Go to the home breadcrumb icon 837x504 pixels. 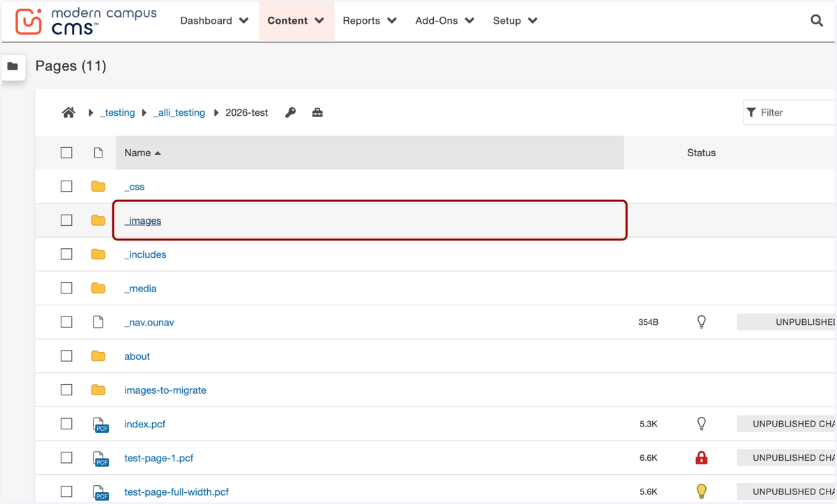coord(68,112)
